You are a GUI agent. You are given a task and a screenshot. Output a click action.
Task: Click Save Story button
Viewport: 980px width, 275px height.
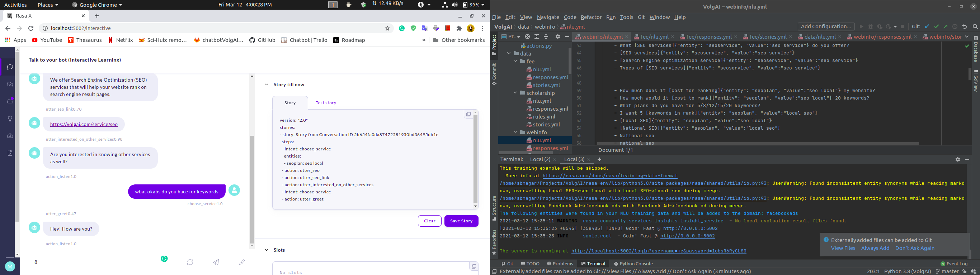point(461,221)
